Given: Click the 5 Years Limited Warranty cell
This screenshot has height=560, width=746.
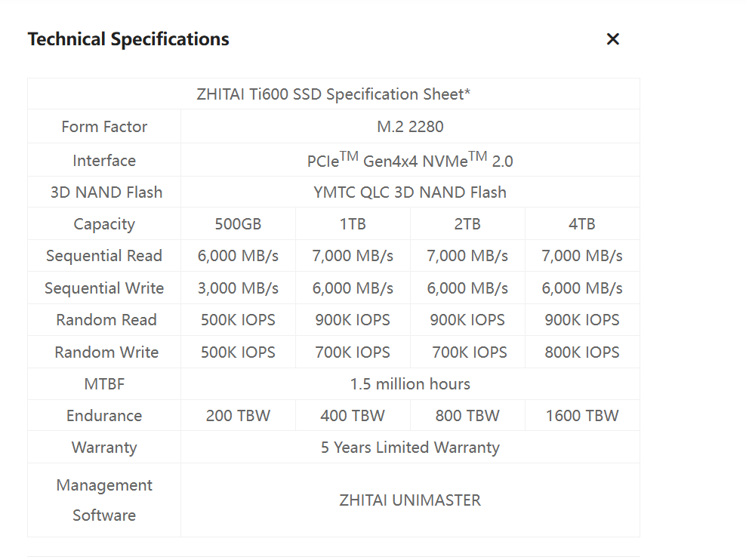Looking at the screenshot, I should (x=410, y=448).
